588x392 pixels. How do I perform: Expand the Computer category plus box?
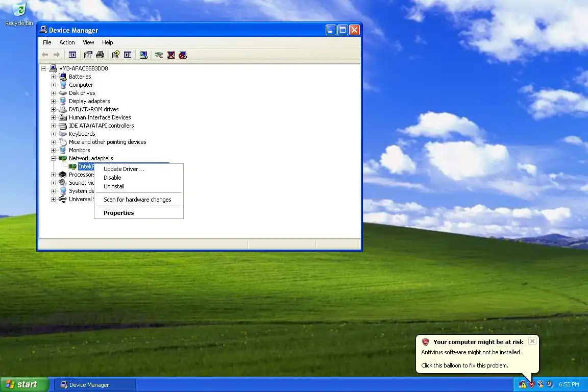click(x=53, y=85)
